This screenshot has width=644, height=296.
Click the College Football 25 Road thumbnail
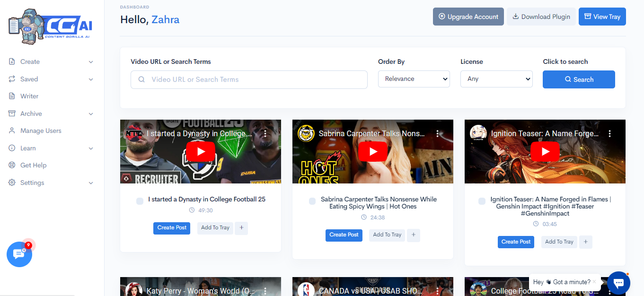[x=545, y=287]
